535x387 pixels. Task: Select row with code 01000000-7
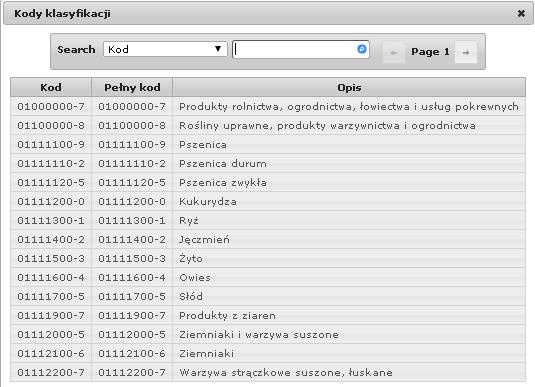coord(268,106)
